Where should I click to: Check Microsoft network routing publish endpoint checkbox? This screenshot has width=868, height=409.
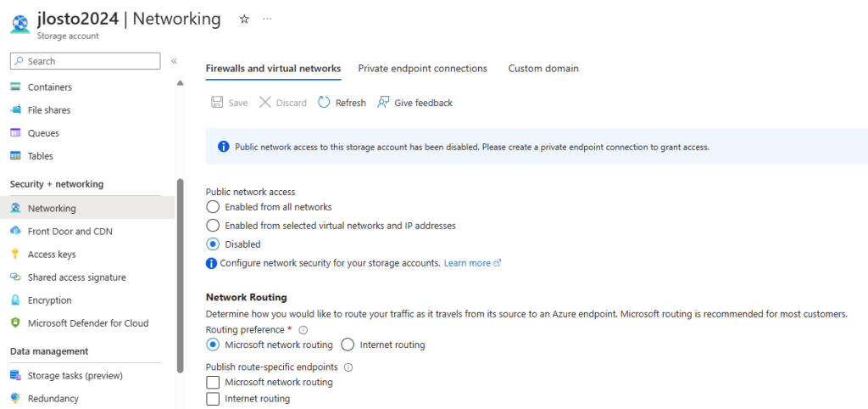coord(213,383)
